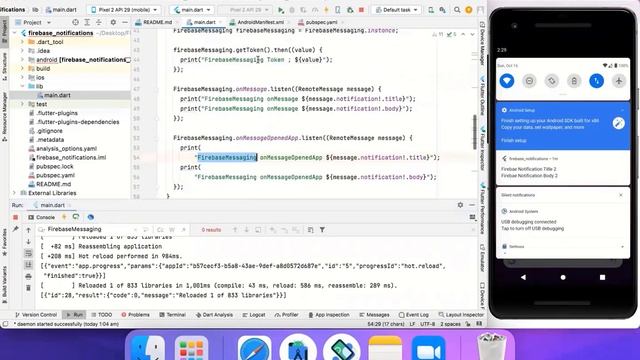The image size is (640, 360).
Task: Clear console with trash icon
Action: tap(28, 288)
